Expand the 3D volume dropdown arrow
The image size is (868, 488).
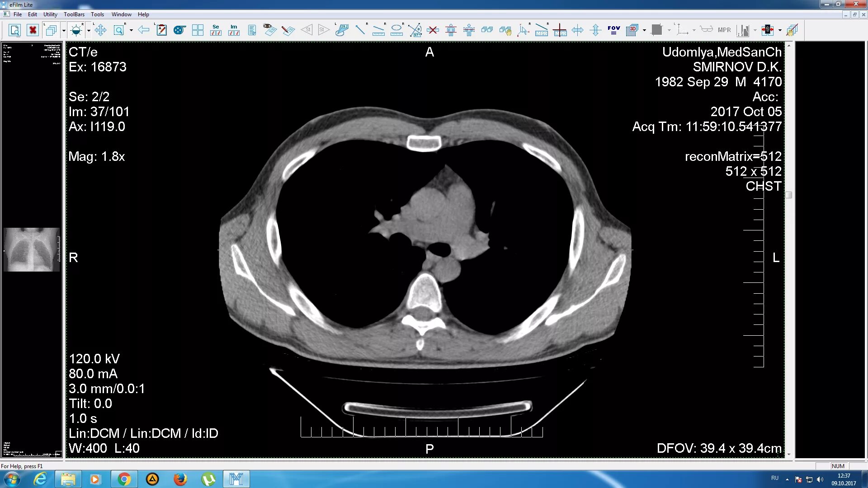(x=644, y=30)
